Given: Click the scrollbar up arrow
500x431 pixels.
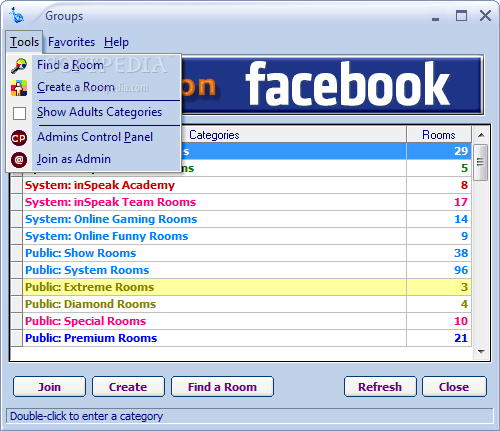Looking at the screenshot, I should click(481, 135).
